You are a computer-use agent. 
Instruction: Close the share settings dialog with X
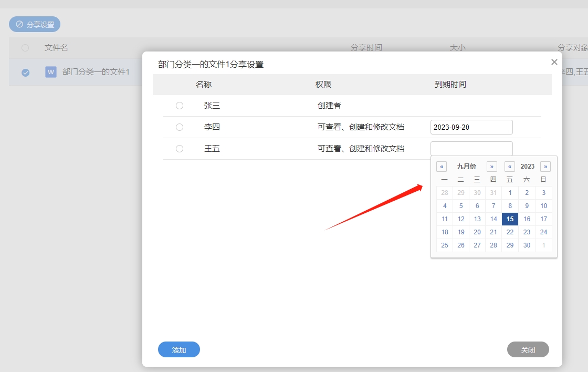point(554,62)
